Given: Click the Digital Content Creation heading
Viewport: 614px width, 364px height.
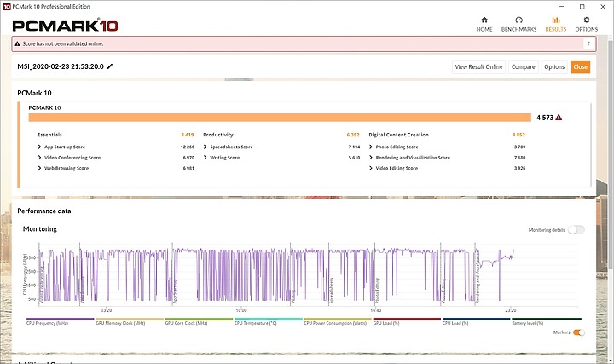Looking at the screenshot, I should (x=398, y=135).
